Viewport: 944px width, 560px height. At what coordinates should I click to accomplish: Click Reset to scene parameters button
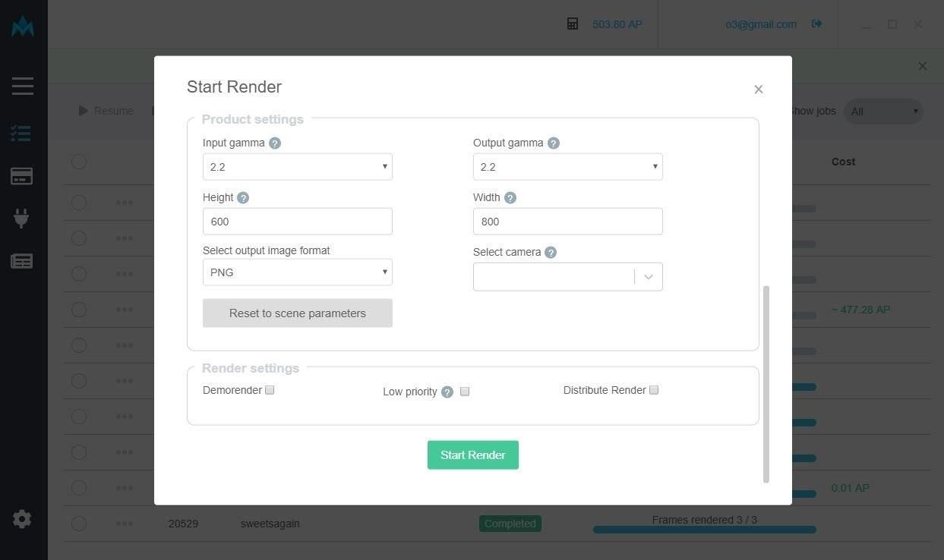297,313
